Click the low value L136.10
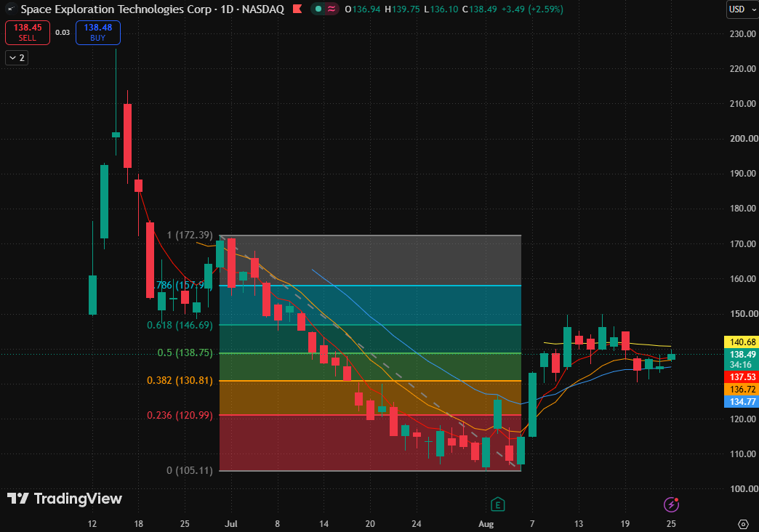 click(x=441, y=9)
